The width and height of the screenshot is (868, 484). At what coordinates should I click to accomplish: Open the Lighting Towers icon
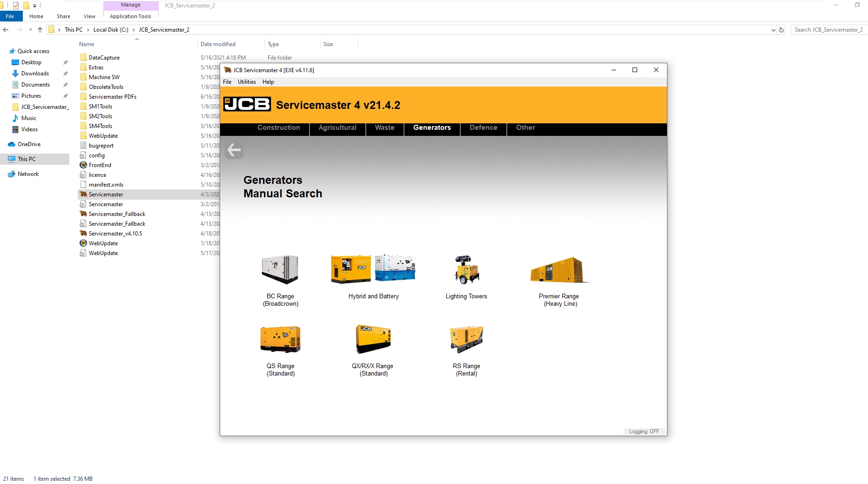click(466, 269)
